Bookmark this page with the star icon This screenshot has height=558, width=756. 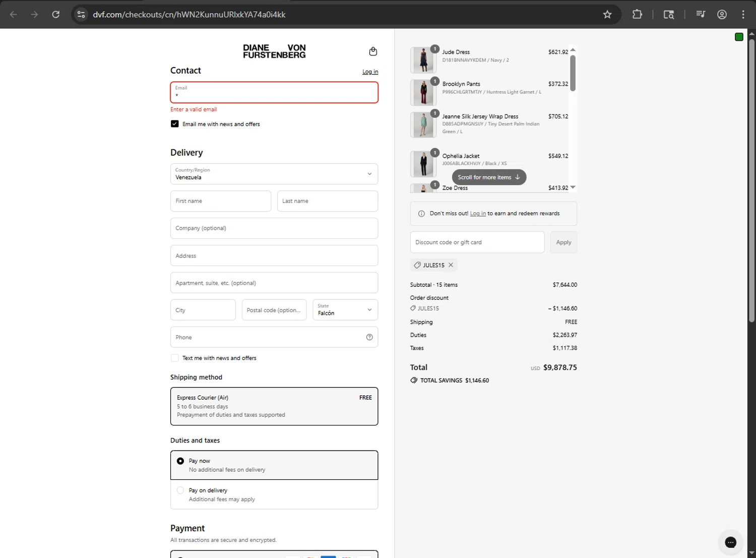tap(607, 15)
